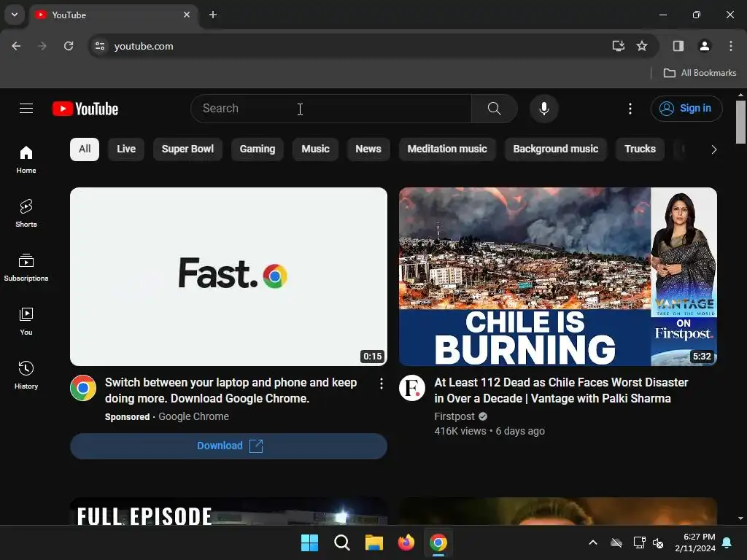Select the Live filter chip

126,149
